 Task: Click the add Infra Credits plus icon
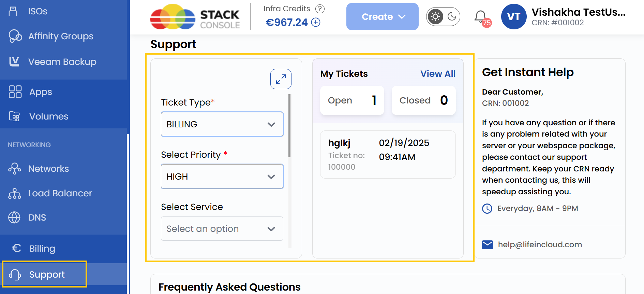tap(316, 23)
